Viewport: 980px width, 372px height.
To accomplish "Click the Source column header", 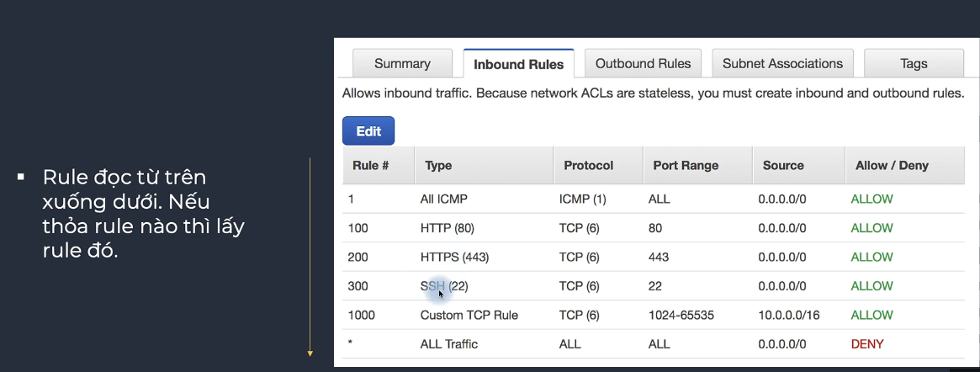I will click(783, 166).
